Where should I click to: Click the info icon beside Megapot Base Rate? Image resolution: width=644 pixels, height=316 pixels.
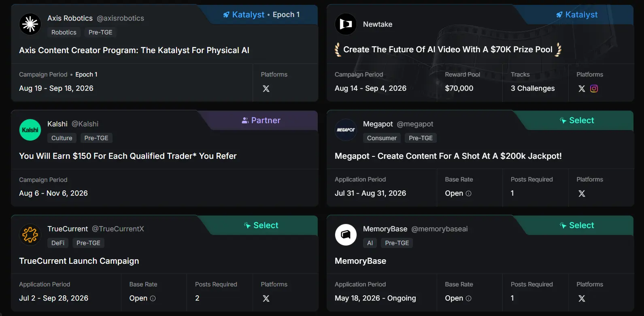pyautogui.click(x=469, y=194)
